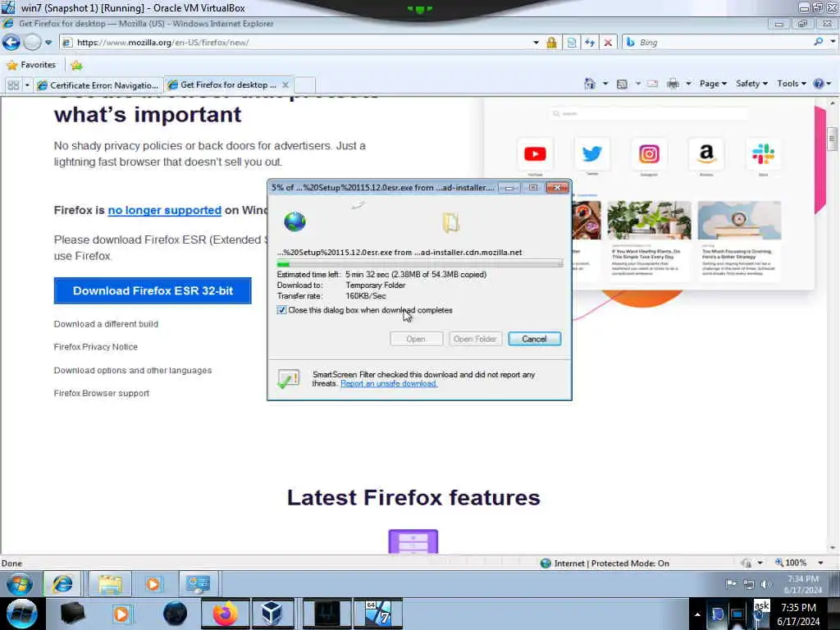Image resolution: width=840 pixels, height=630 pixels.
Task: Open Windows Explorer folder in guest taskbar
Action: pyautogui.click(x=110, y=583)
